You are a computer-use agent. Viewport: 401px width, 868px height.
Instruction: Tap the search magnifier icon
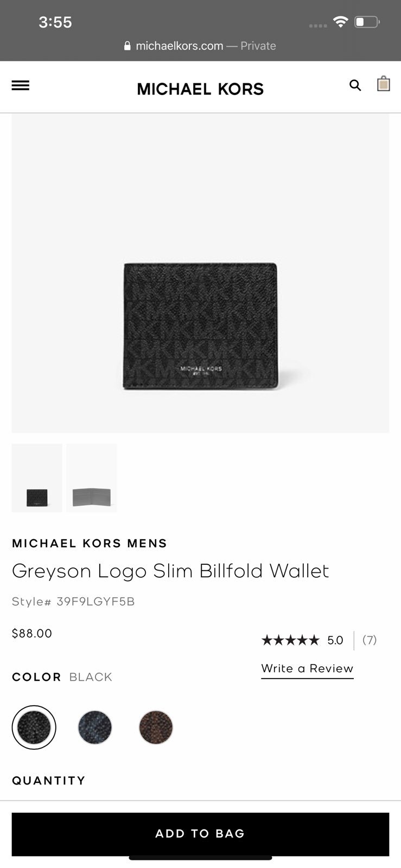coord(355,85)
